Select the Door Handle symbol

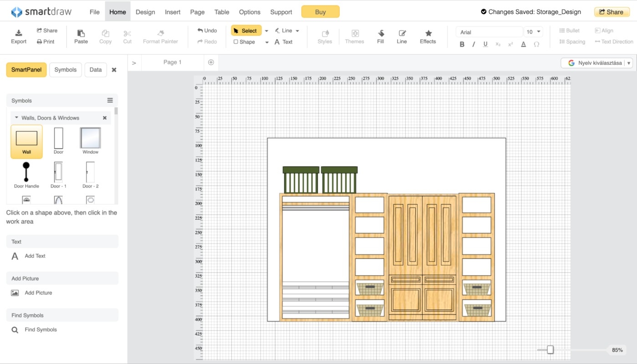[26, 172]
